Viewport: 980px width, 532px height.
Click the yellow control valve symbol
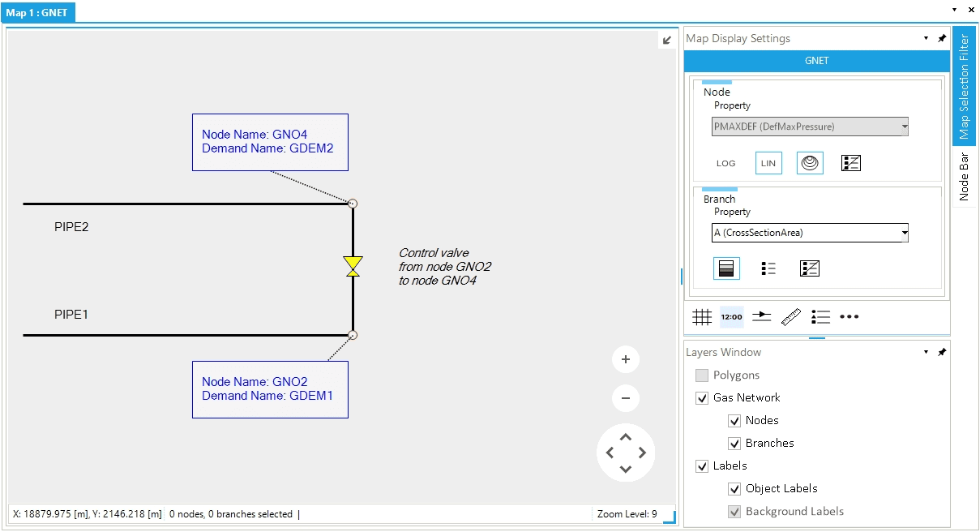click(x=353, y=267)
